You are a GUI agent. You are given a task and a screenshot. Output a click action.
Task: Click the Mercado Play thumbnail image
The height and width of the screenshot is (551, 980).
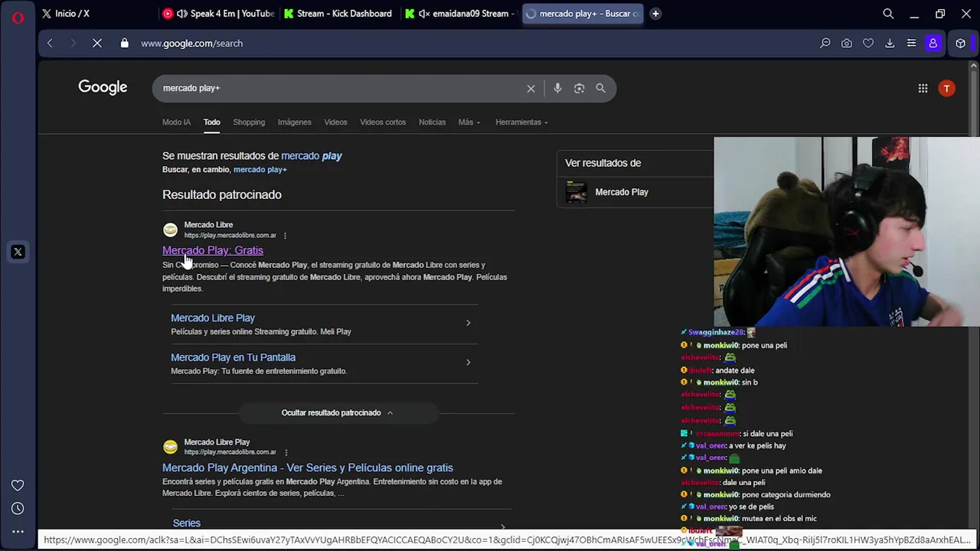point(576,192)
